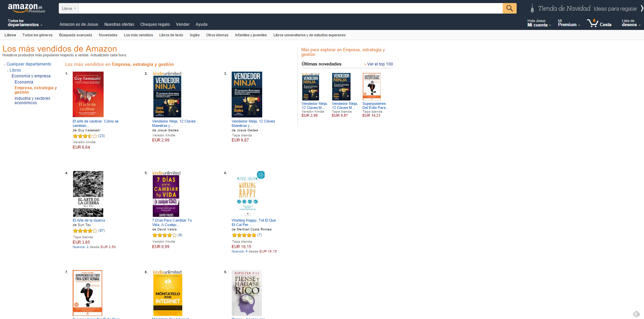
Task: Open Nuevos: 4 desde EUR 16,15 offers
Action: tap(254, 251)
